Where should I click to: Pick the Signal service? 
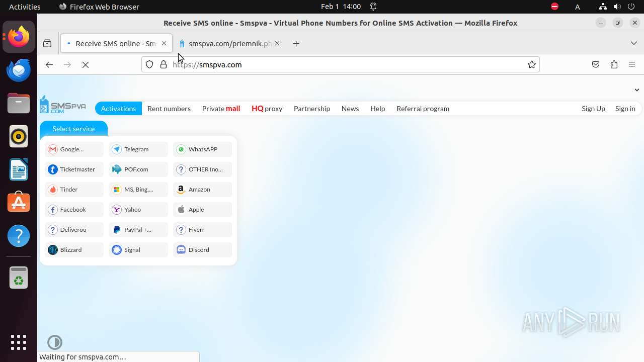[x=138, y=250]
